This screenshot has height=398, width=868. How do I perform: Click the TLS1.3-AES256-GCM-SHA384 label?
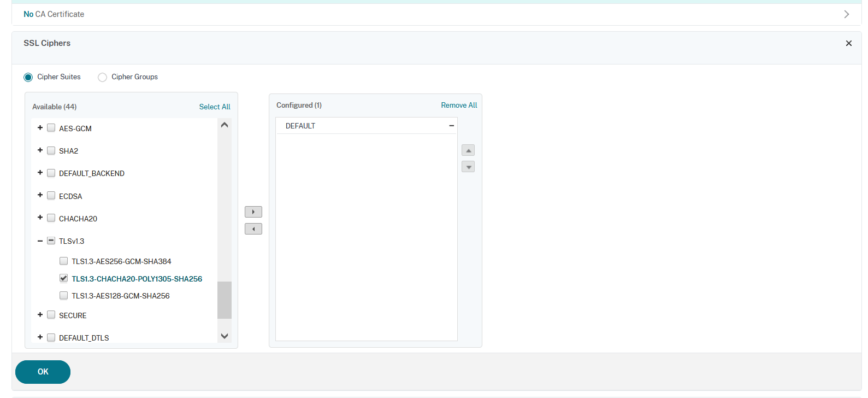[121, 261]
